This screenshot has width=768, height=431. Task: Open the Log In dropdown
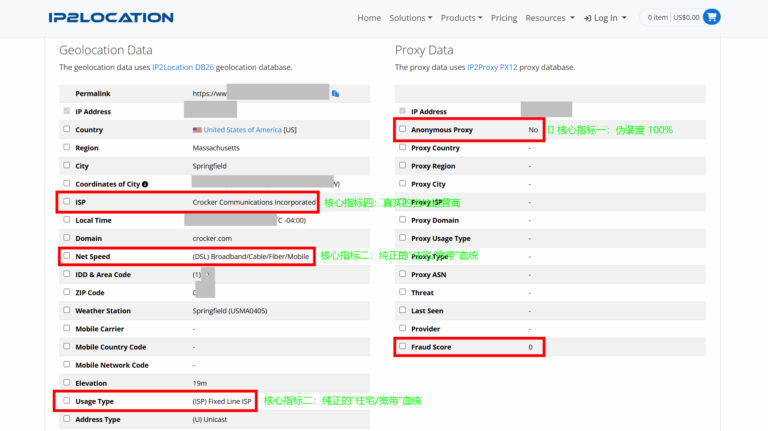[605, 18]
